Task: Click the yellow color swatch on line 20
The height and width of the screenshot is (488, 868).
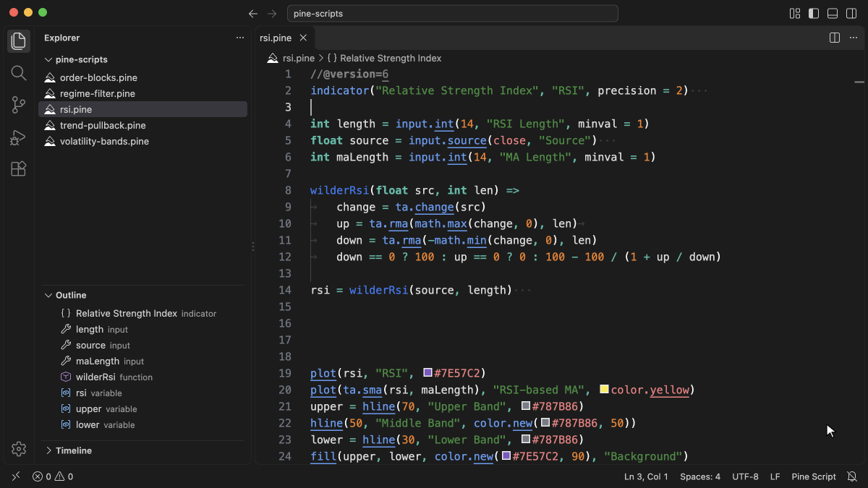Action: pos(604,390)
